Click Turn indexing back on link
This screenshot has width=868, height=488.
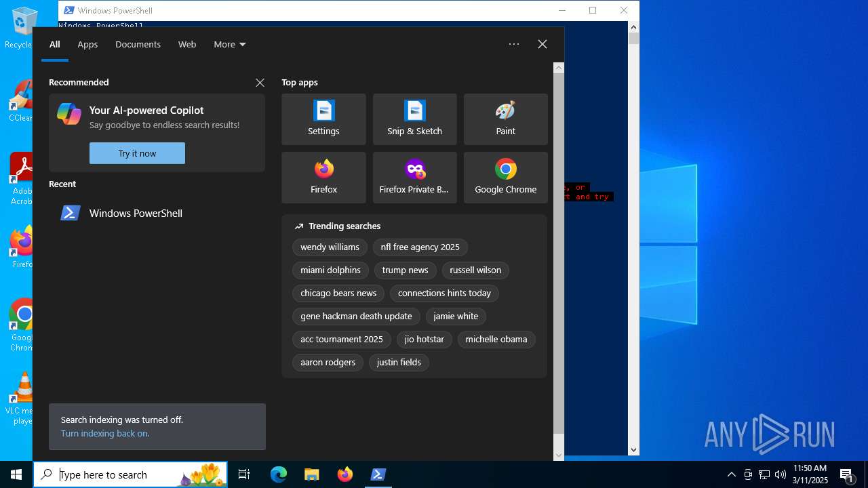pyautogui.click(x=105, y=433)
